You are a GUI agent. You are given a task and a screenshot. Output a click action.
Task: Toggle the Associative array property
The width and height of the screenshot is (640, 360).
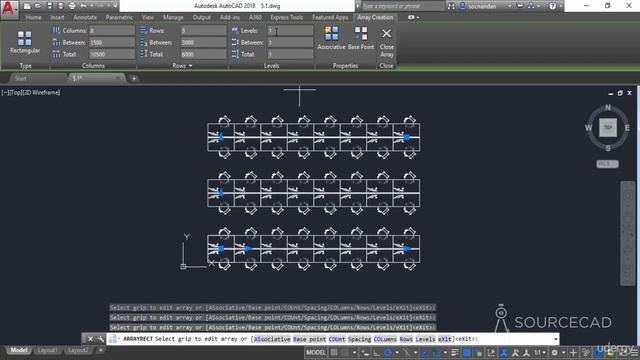[x=331, y=38]
